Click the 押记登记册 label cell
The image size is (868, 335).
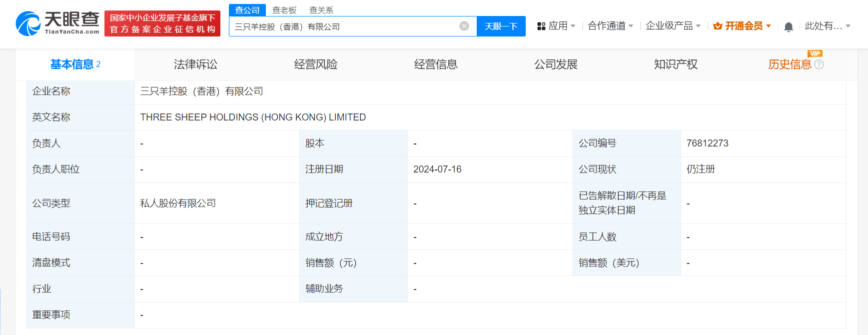pyautogui.click(x=353, y=203)
